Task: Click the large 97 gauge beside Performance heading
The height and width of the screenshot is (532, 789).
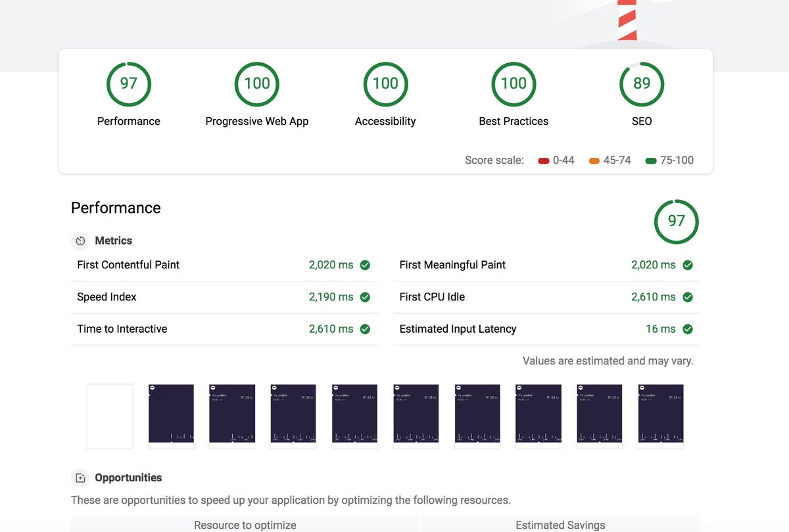Action: coord(677,222)
